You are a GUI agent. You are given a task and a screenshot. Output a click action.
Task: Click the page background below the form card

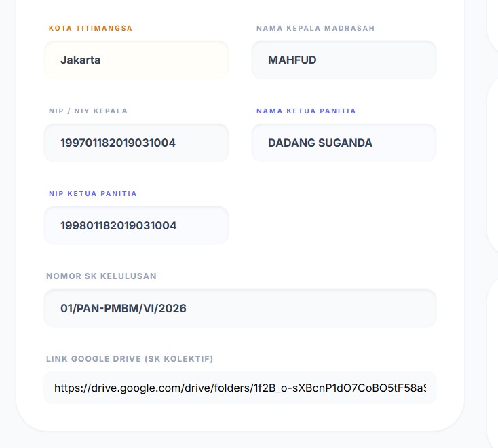(240, 440)
